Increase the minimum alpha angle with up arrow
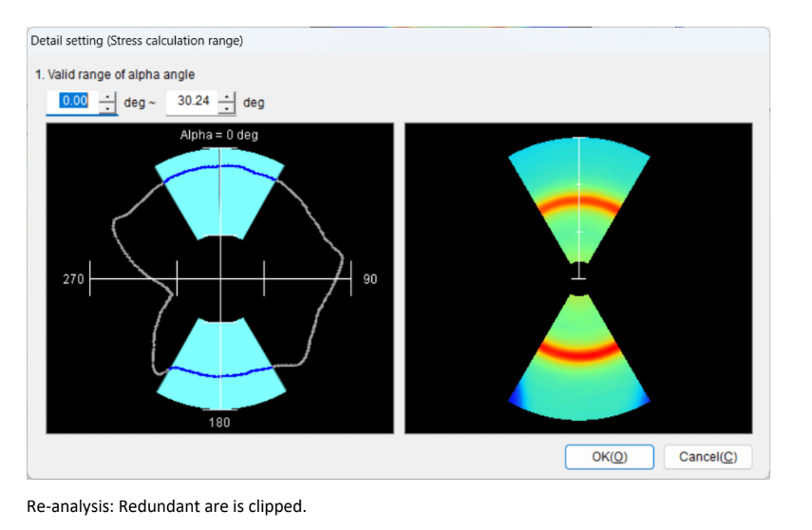This screenshot has width=812, height=530. click(x=108, y=97)
